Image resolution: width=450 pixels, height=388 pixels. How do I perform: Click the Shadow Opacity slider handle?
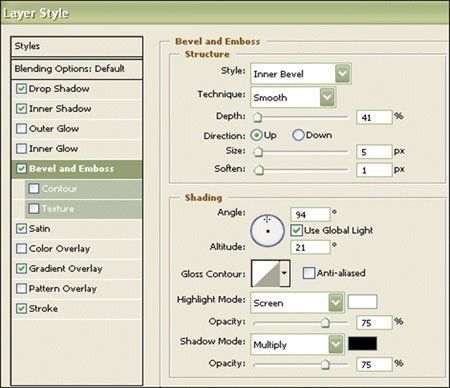pyautogui.click(x=325, y=364)
